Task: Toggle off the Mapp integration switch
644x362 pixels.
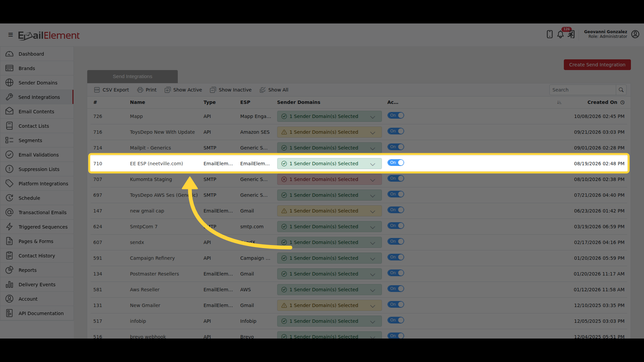Action: (x=396, y=115)
